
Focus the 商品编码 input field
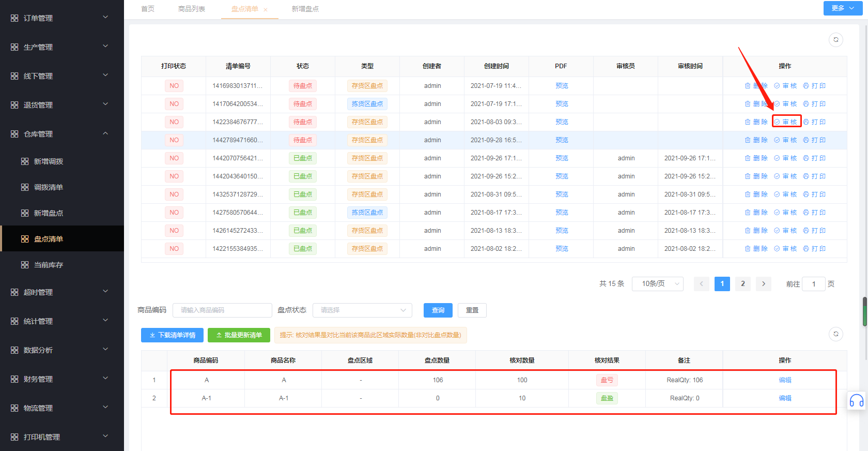[222, 310]
